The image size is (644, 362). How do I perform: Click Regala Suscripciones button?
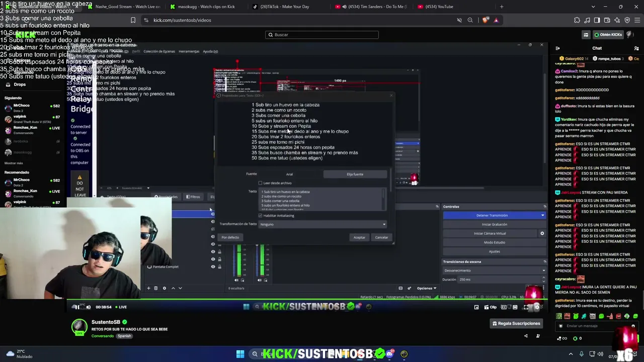point(516,323)
